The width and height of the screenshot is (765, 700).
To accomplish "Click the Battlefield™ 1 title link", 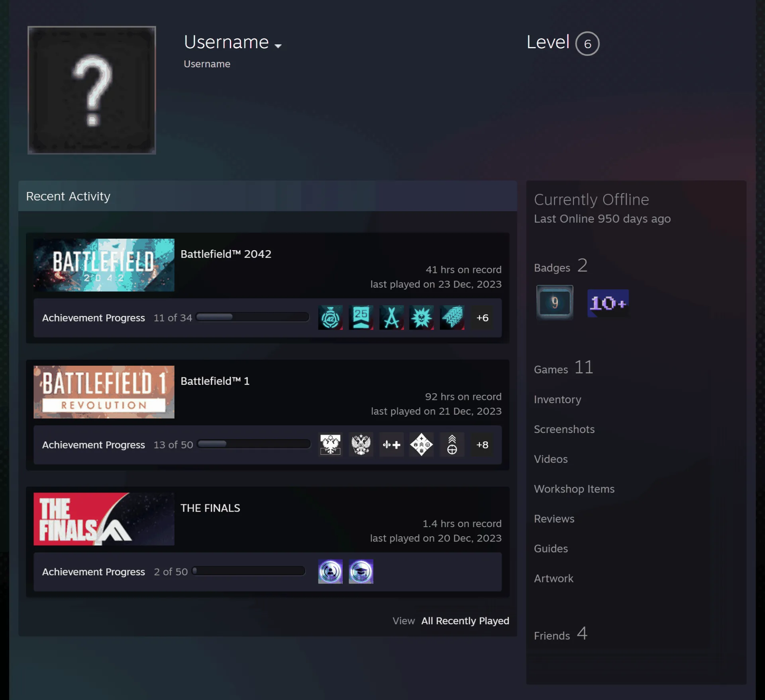I will point(215,381).
